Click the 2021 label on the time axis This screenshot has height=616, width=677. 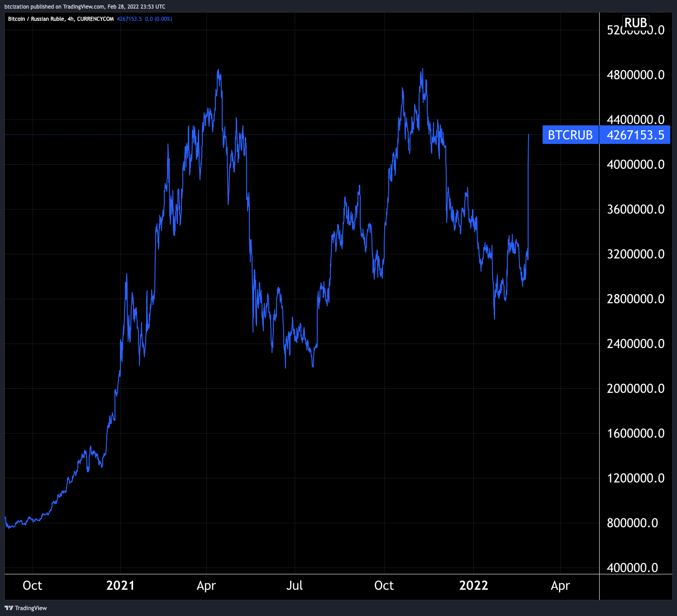click(x=121, y=586)
